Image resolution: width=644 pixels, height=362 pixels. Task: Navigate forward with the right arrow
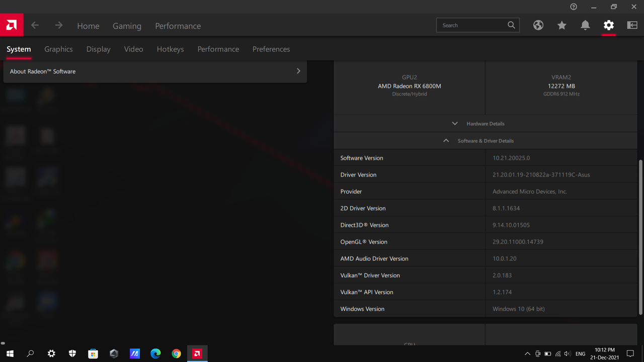pos(58,25)
